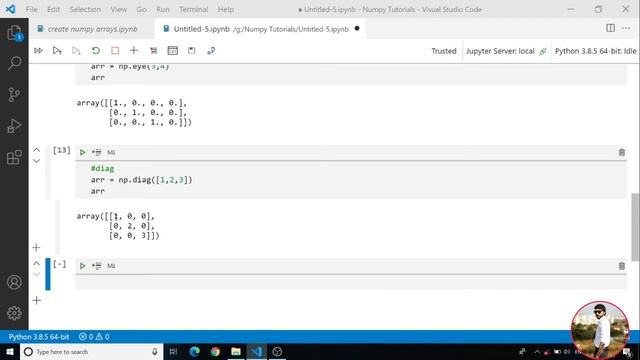Open the Run menu
This screenshot has width=640, height=360.
click(x=162, y=9)
